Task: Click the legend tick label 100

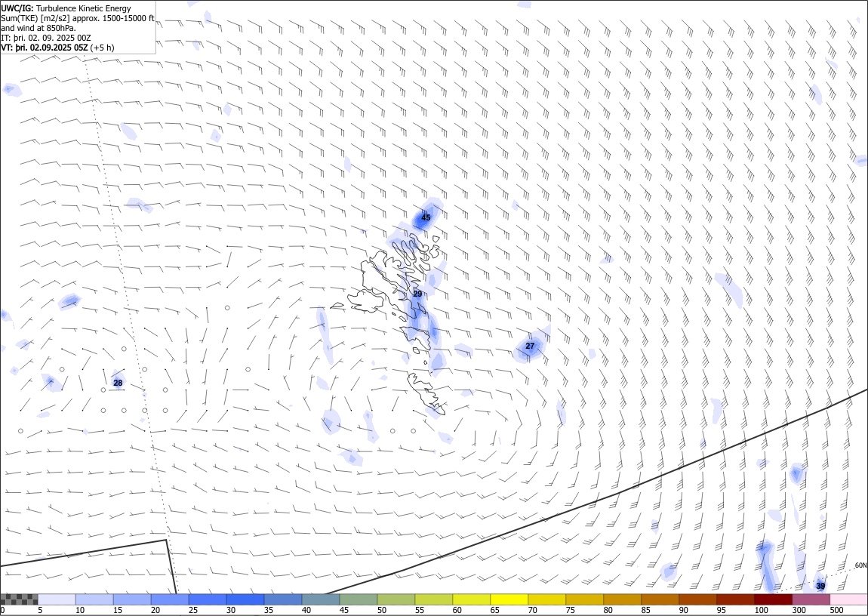Action: pos(761,610)
